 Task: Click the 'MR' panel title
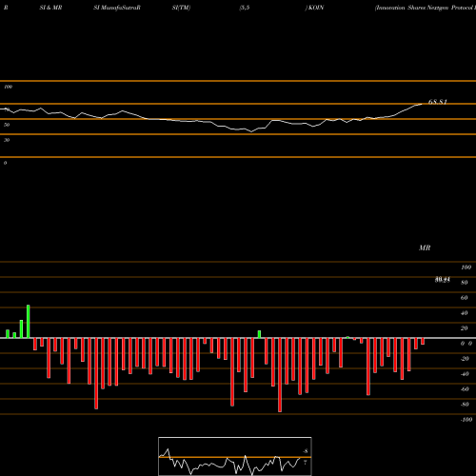coord(425,248)
